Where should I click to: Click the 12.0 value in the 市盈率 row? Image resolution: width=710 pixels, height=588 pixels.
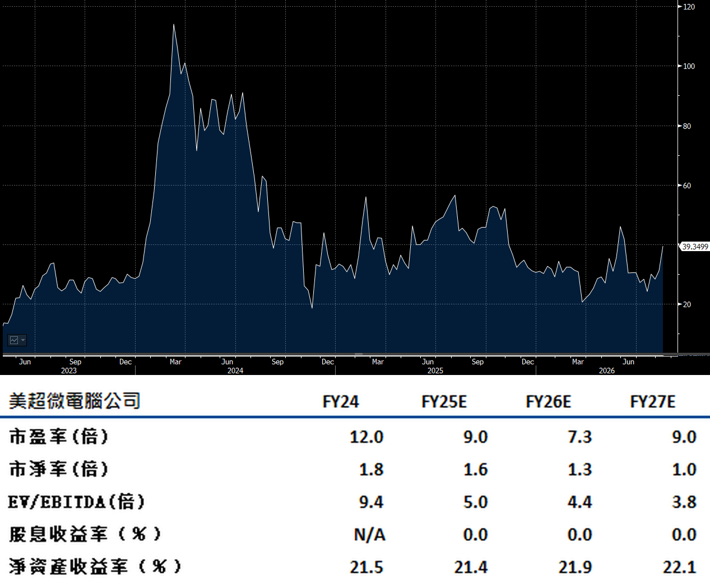pyautogui.click(x=366, y=437)
